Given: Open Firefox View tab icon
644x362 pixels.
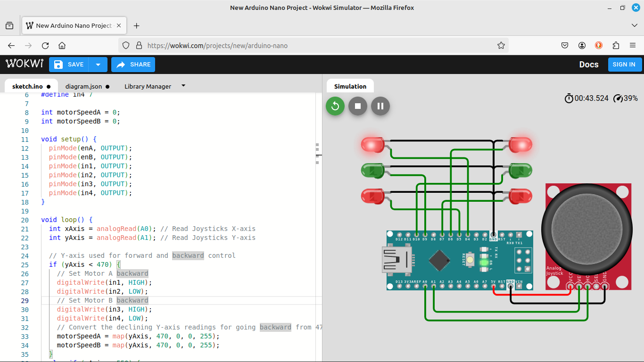Looking at the screenshot, I should click(9, 25).
